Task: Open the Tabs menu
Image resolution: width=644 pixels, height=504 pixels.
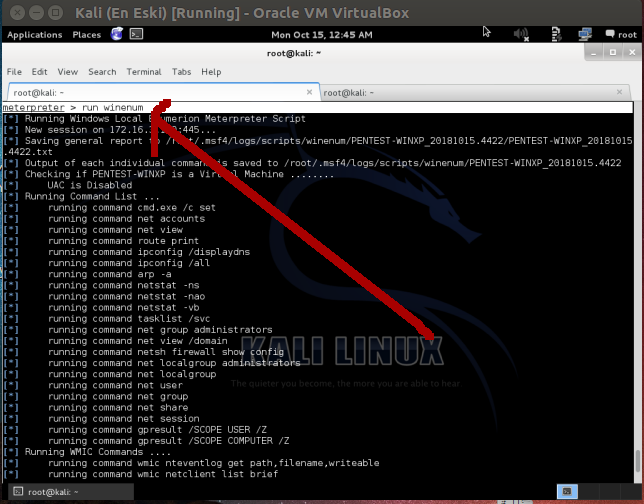Action: pos(181,72)
